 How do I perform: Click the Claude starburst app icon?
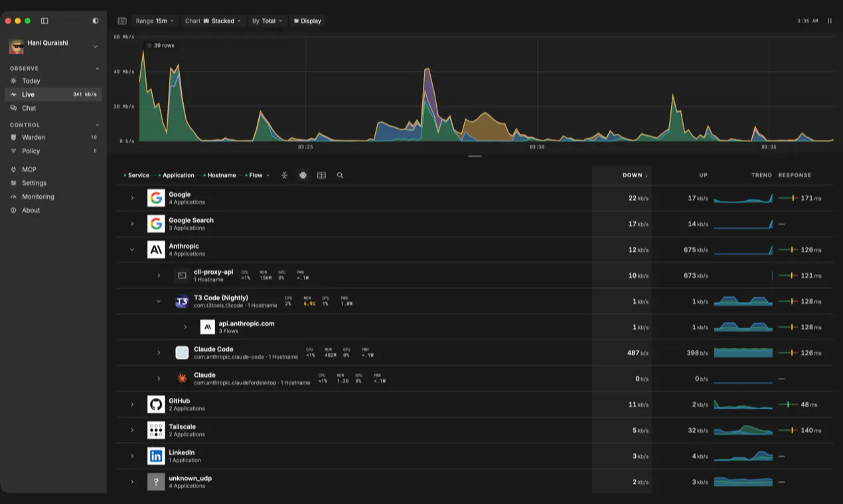(182, 379)
